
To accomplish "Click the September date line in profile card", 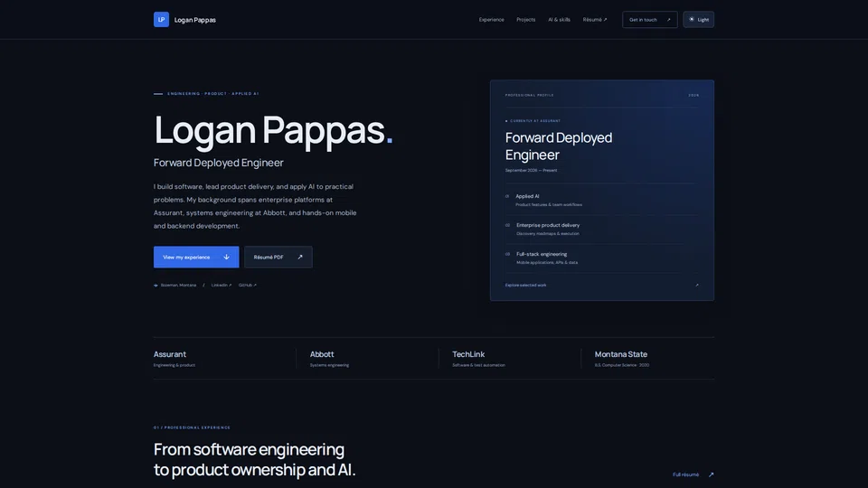I will coord(531,171).
